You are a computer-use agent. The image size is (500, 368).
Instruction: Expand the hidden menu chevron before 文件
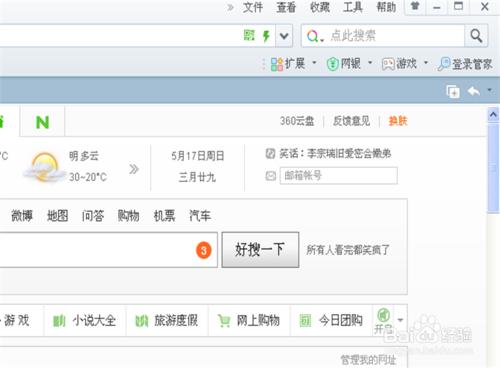(x=230, y=7)
